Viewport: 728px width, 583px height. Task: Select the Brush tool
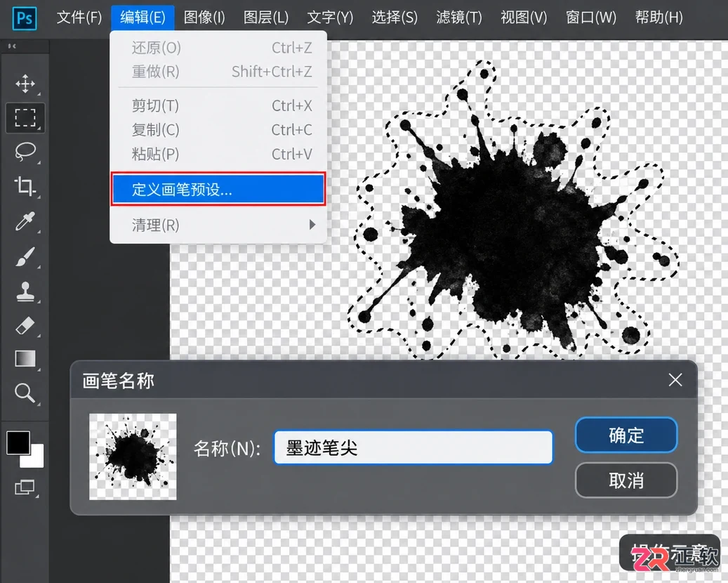click(x=25, y=256)
